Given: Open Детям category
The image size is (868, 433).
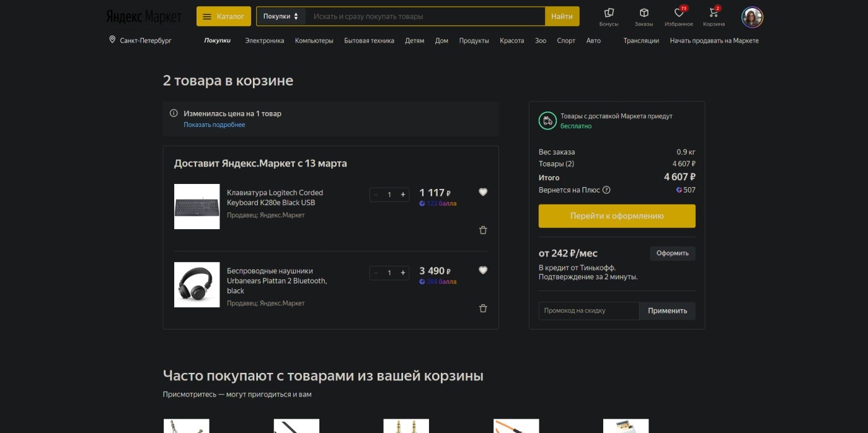Looking at the screenshot, I should (x=415, y=40).
